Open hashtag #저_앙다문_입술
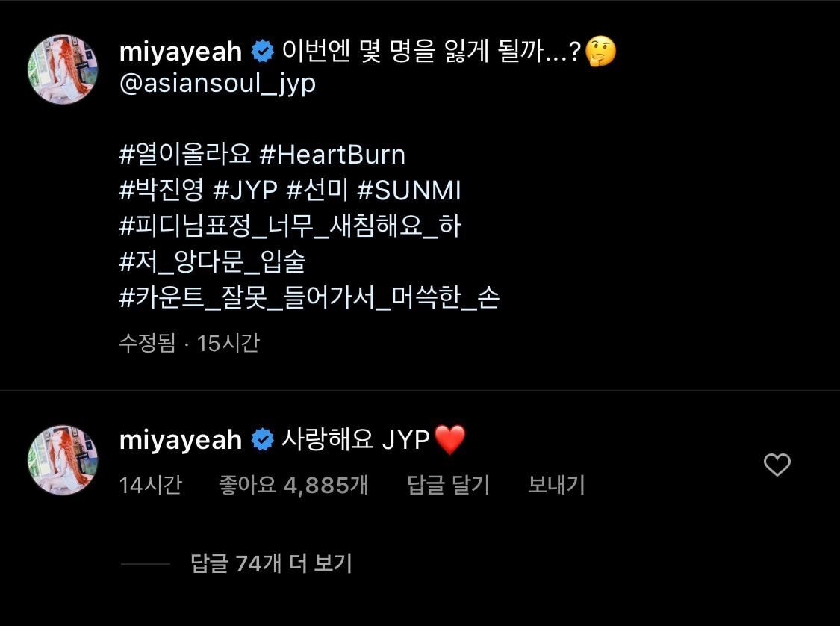This screenshot has height=626, width=840. pyautogui.click(x=212, y=261)
